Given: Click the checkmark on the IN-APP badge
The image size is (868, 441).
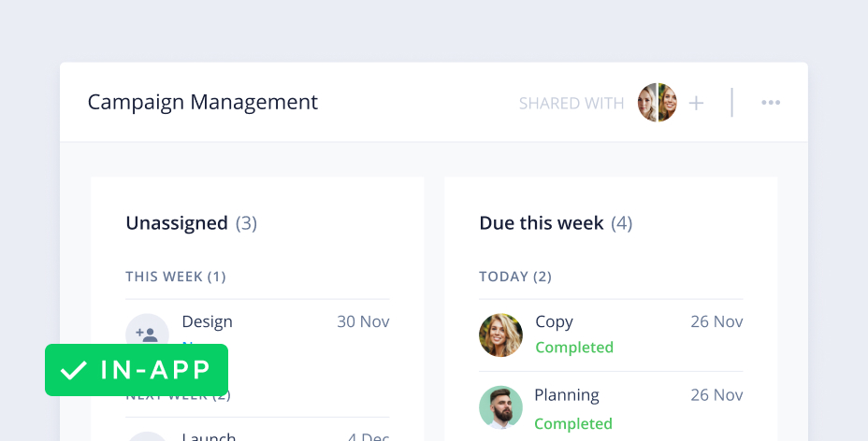Looking at the screenshot, I should coord(73,370).
